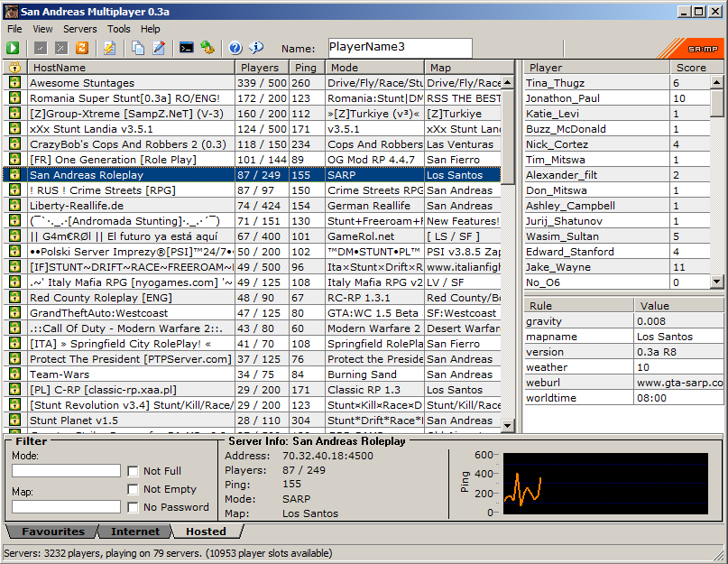Click lock icon beside GrandTheftAuto:Westcoast
Screen dimensions: 728x564
tap(14, 312)
